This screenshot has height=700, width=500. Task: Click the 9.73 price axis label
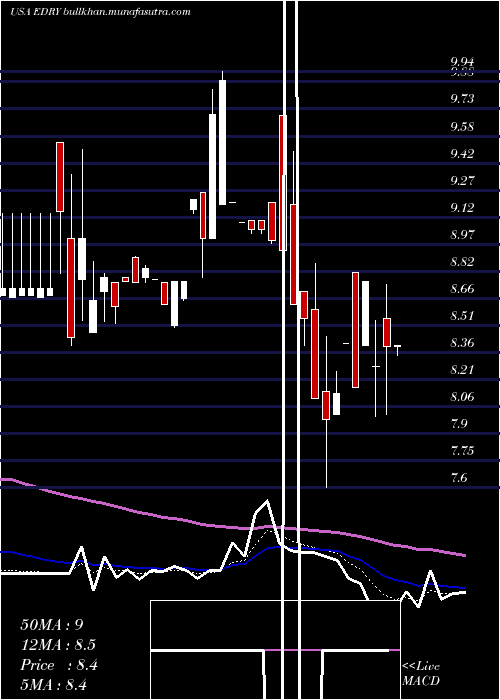tap(462, 99)
